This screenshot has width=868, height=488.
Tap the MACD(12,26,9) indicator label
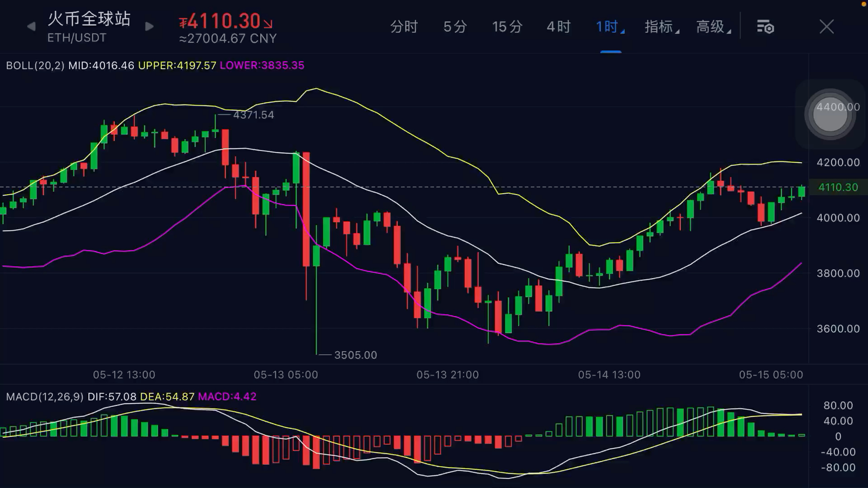(45, 397)
